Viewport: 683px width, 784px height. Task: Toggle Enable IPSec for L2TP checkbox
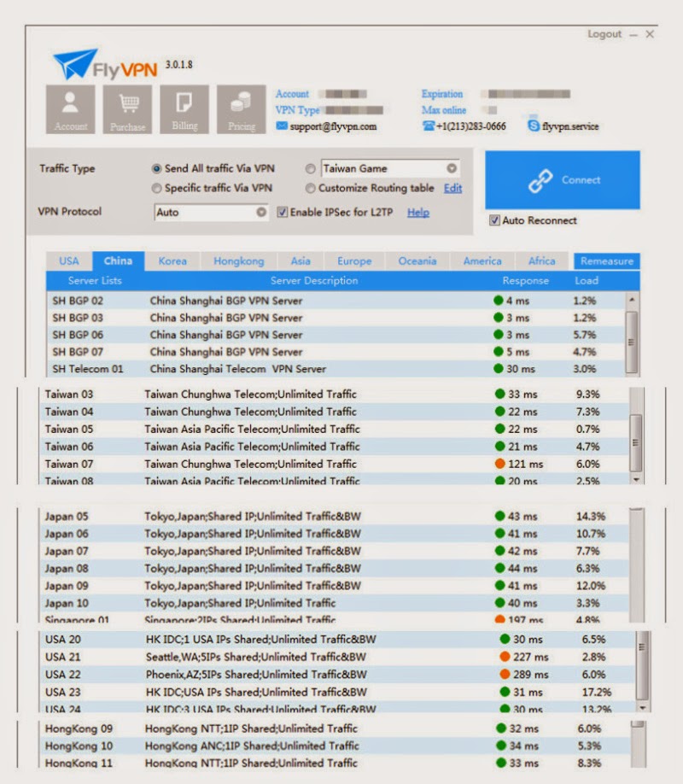pos(282,212)
